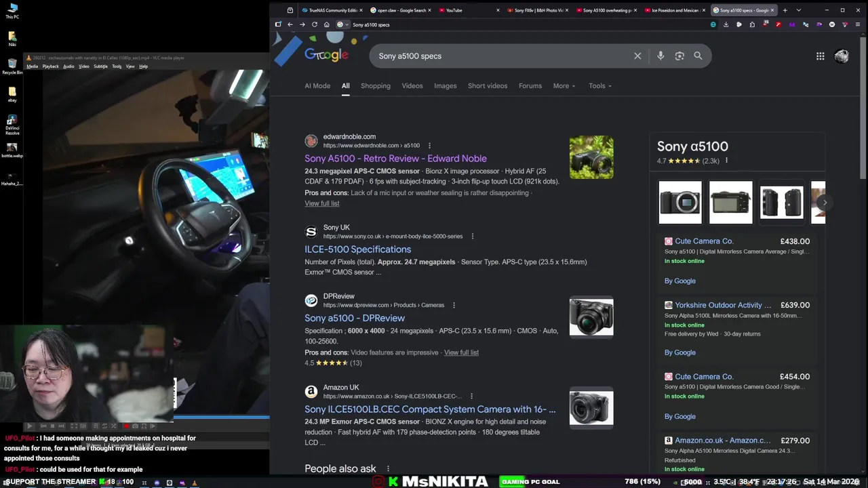Open the VLC Tools menu

(117, 66)
